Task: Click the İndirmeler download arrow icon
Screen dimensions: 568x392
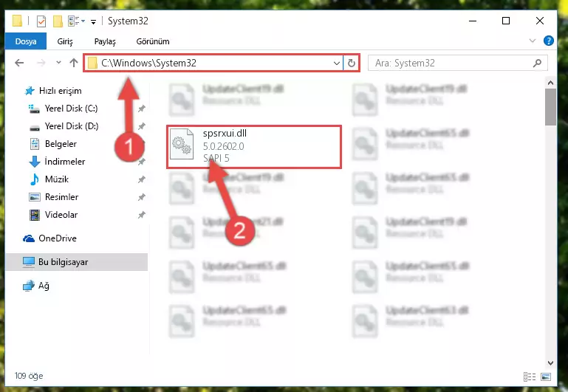Action: pyautogui.click(x=35, y=162)
